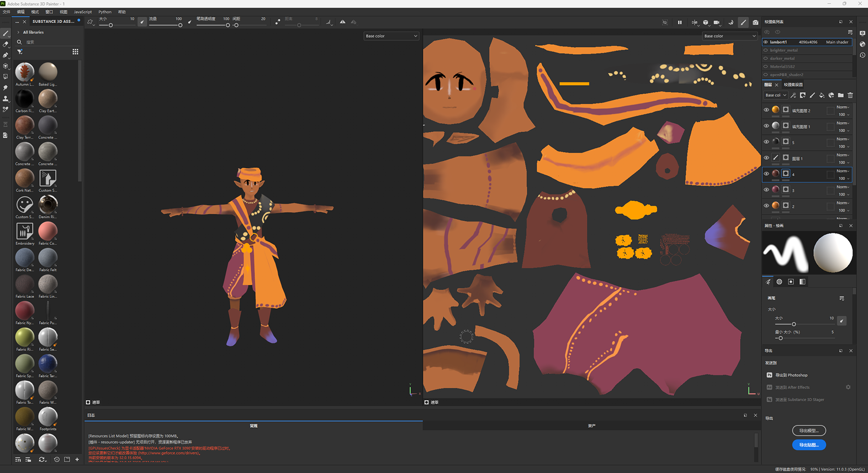The width and height of the screenshot is (868, 473).
Task: Switch asset view with the grid icon
Action: coord(75,51)
